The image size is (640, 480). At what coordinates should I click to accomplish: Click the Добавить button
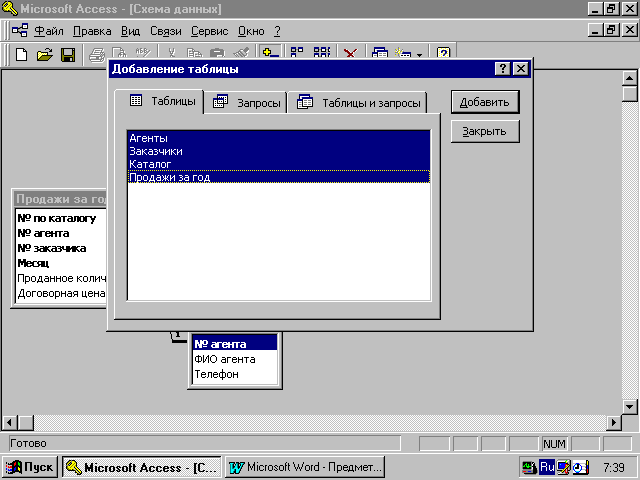tap(485, 102)
